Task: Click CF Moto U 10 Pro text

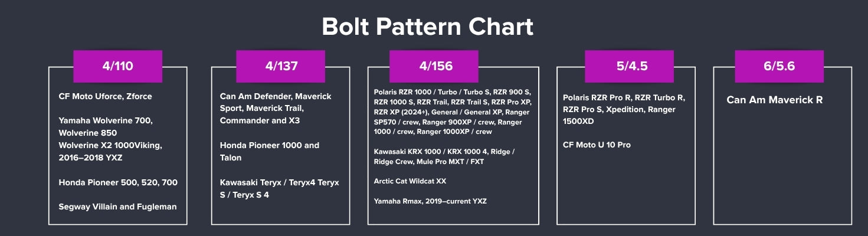Action: click(x=596, y=145)
